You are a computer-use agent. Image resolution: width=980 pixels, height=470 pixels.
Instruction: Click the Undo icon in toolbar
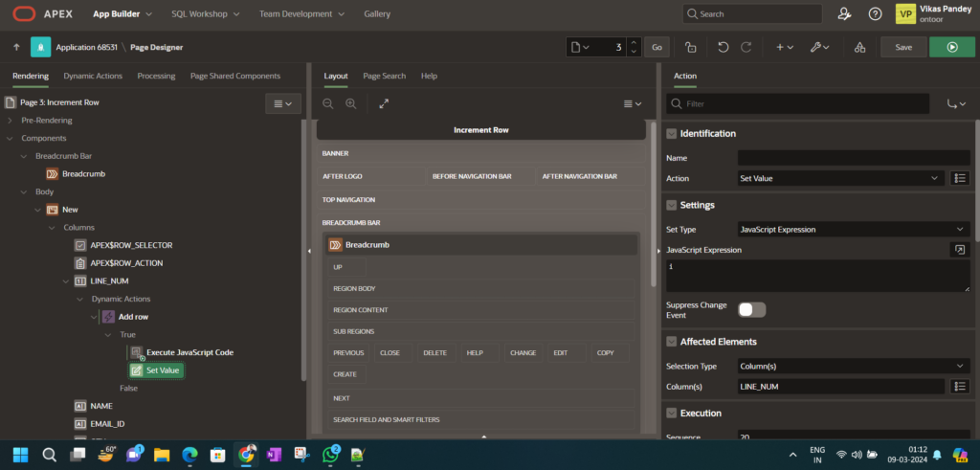tap(724, 47)
